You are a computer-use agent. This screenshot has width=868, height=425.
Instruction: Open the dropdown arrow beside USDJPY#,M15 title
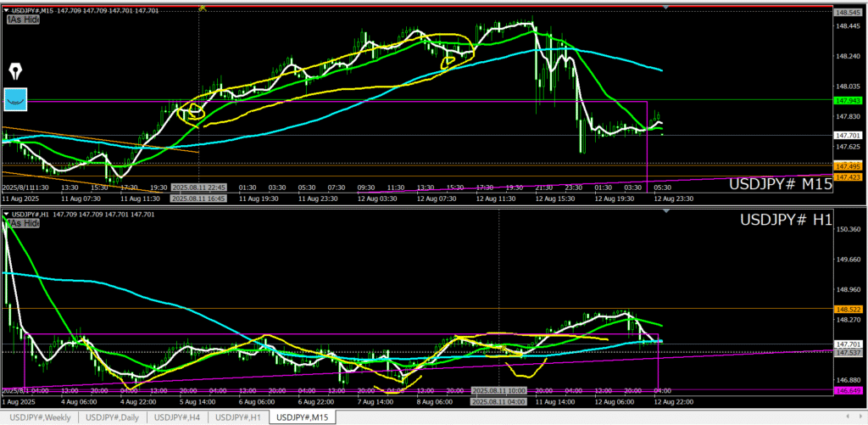tap(7, 10)
